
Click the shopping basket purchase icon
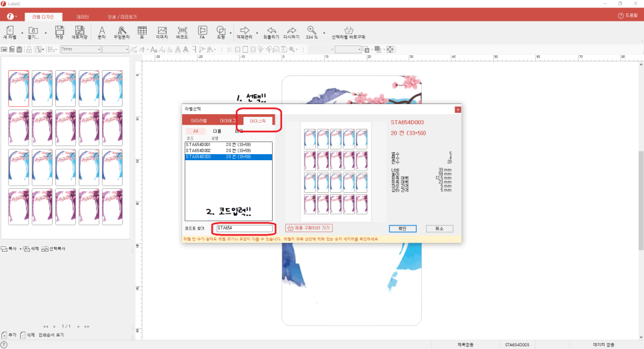pyautogui.click(x=349, y=31)
